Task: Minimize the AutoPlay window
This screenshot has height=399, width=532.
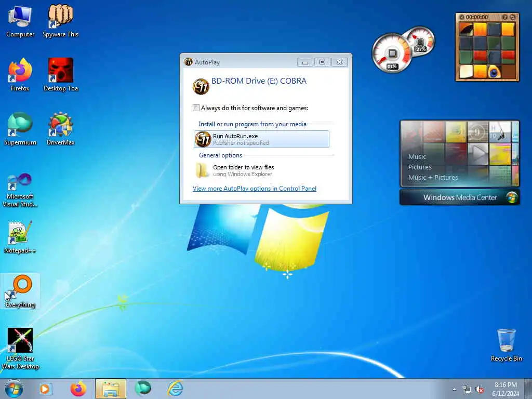Action: click(305, 62)
